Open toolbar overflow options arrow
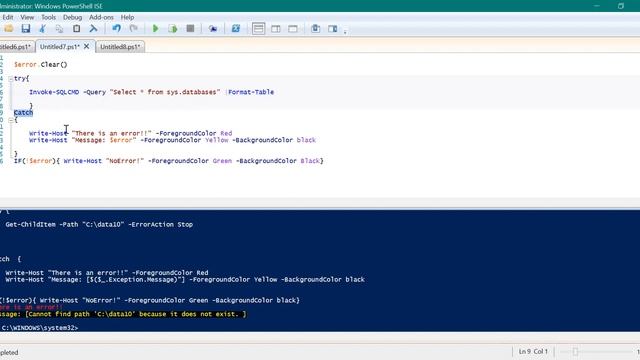Image resolution: width=640 pixels, height=360 pixels. [x=345, y=32]
